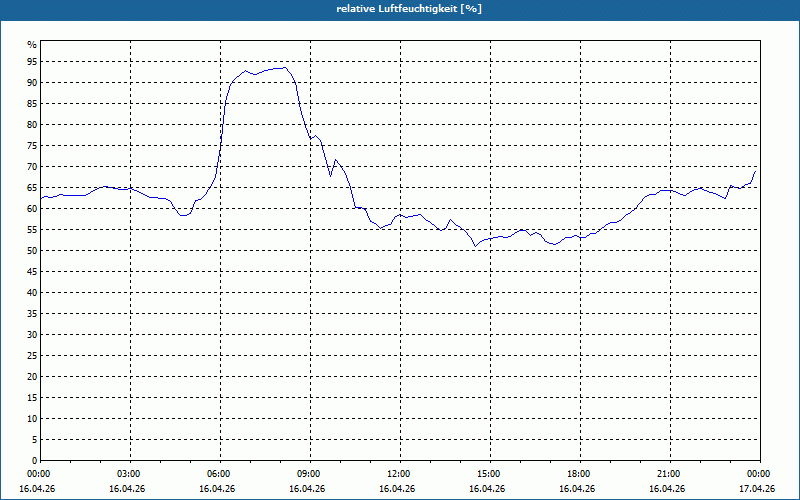Select the 5 y-axis value label

tap(35, 440)
